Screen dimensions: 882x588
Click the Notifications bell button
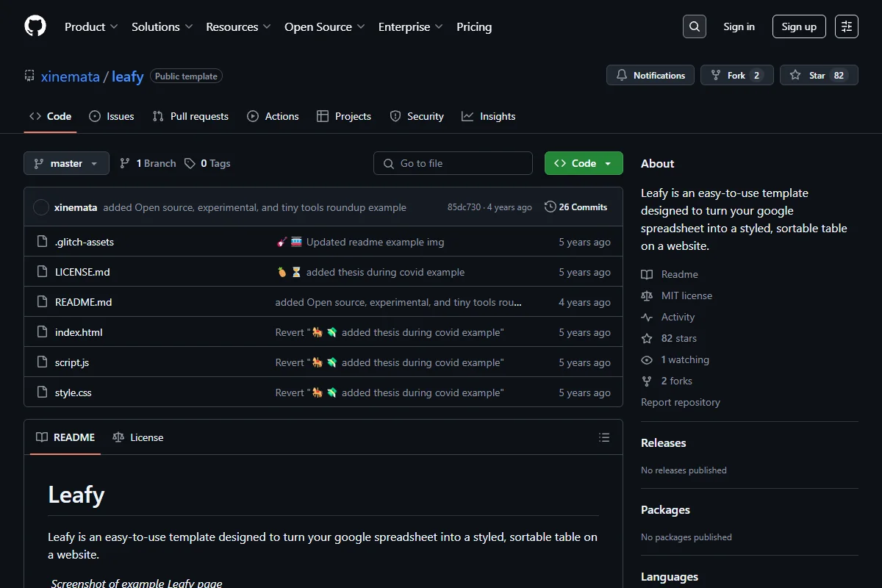pos(650,75)
